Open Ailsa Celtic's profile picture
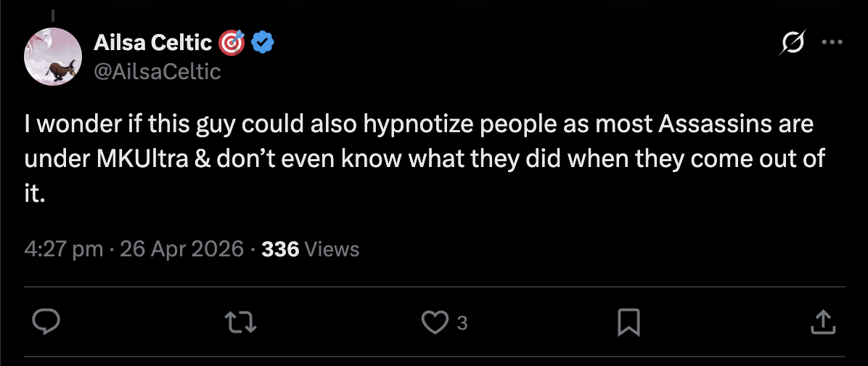The height and width of the screenshot is (366, 868). tap(52, 57)
